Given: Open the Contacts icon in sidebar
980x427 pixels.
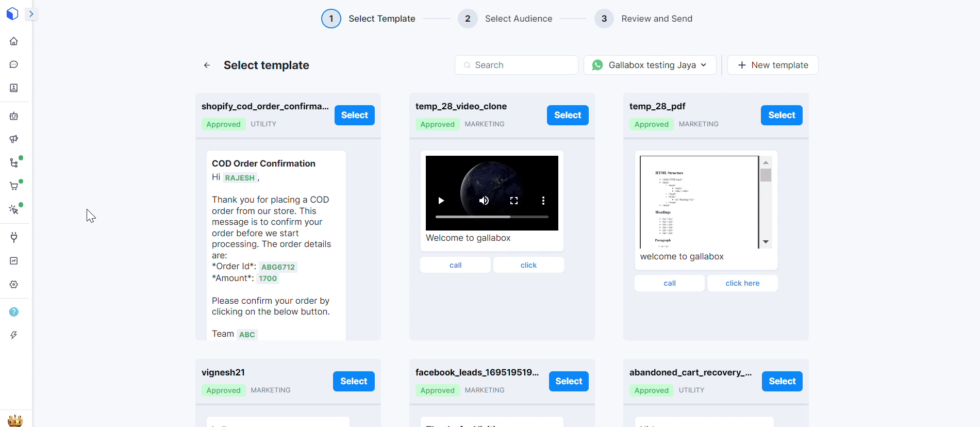Looking at the screenshot, I should [x=14, y=88].
